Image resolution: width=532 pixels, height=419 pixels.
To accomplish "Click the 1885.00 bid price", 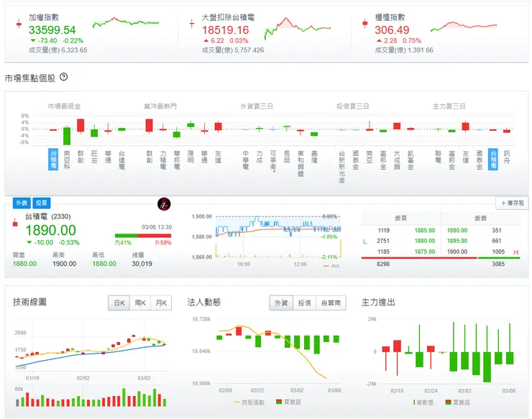I will pyautogui.click(x=425, y=231).
